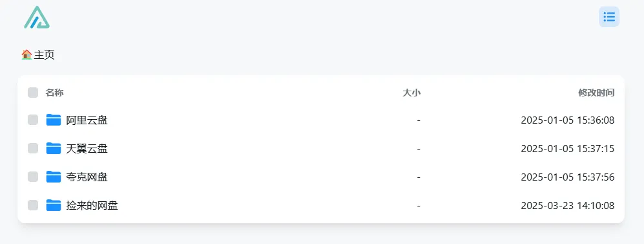Sort the list by the 大小 column header
This screenshot has width=644, height=244.
(411, 93)
